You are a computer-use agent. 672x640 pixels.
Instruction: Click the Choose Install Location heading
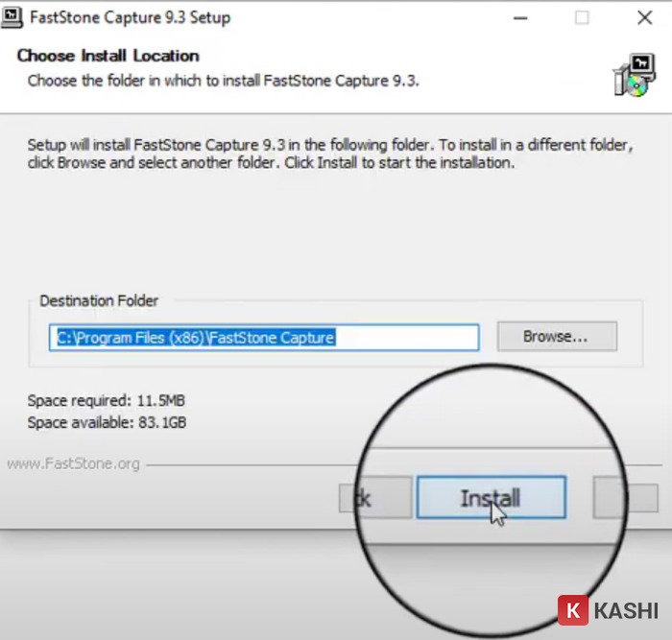pos(108,56)
